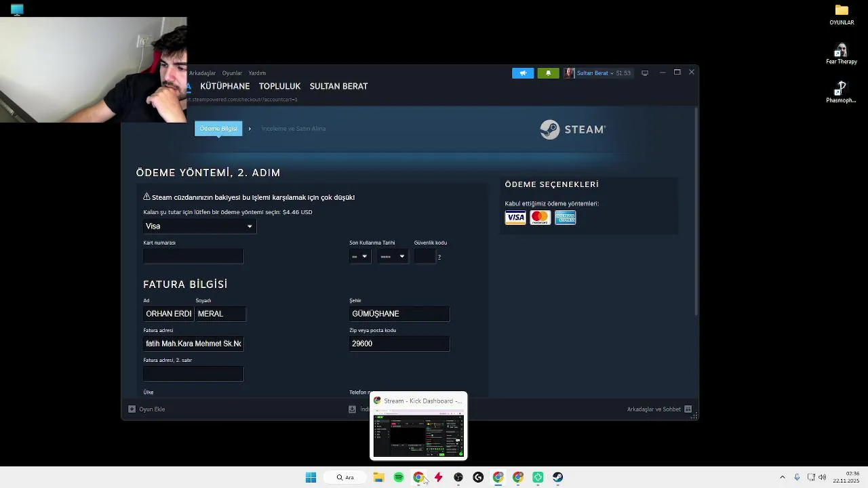Click the Ödeme Bilgisi checkout step
The height and width of the screenshot is (488, 868).
click(x=218, y=129)
